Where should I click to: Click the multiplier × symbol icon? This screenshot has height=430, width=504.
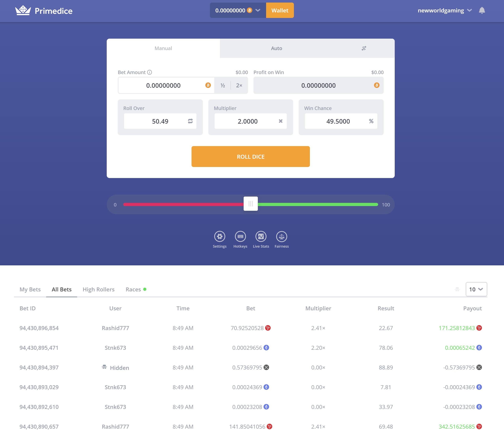point(281,121)
